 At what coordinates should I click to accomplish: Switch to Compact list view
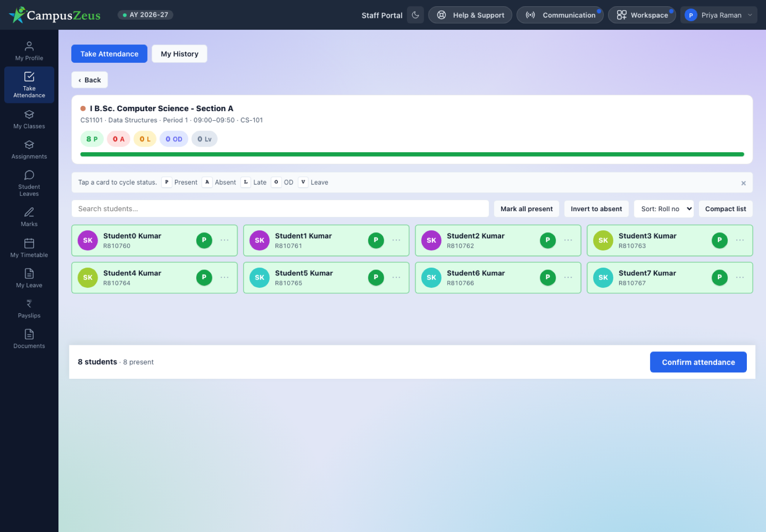click(x=726, y=209)
